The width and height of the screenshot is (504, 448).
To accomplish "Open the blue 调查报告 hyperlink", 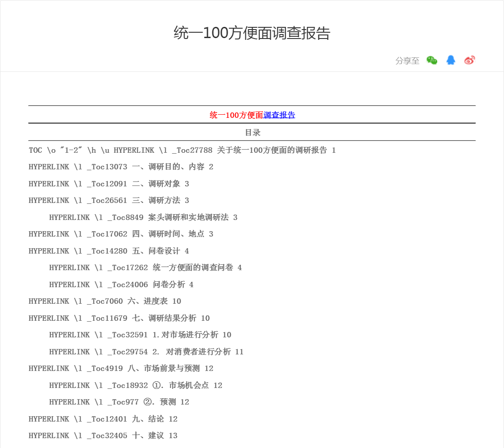I will [279, 115].
